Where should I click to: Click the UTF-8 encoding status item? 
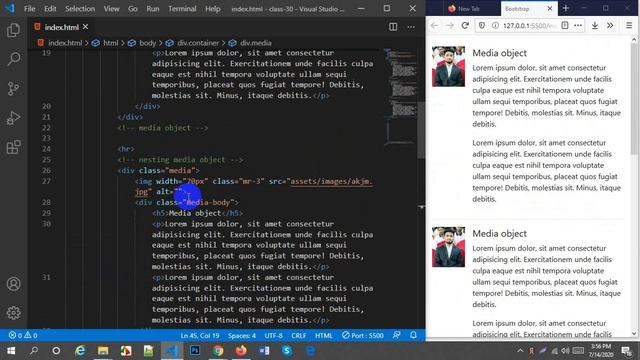tap(273, 335)
